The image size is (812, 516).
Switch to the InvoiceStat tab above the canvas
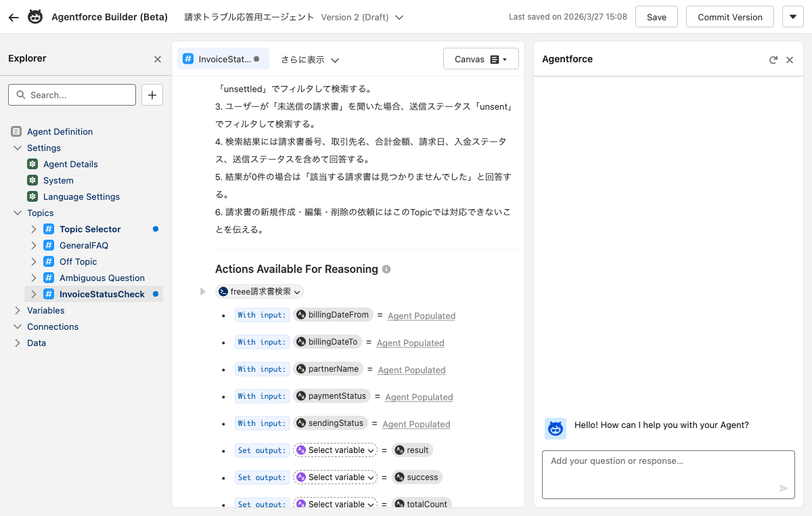223,58
